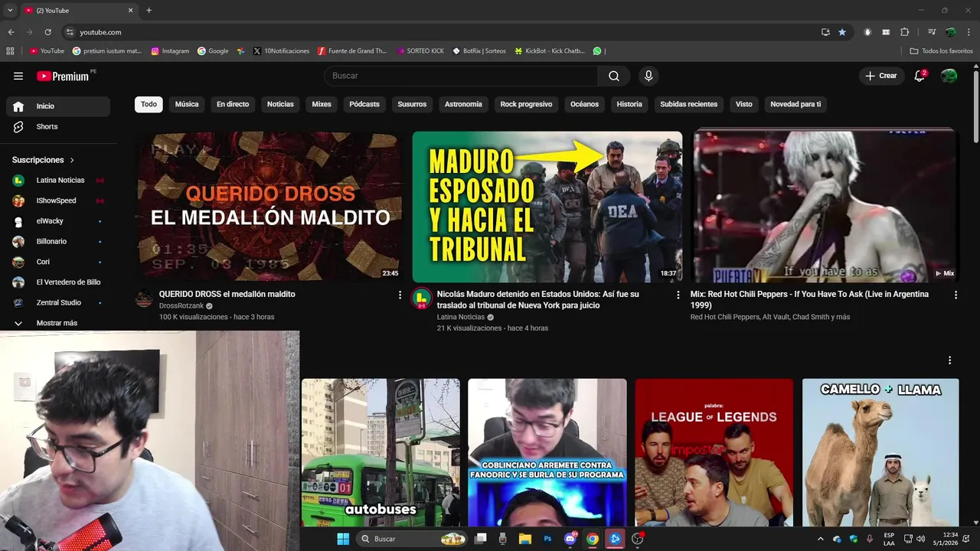Viewport: 980px width, 551px height.
Task: Go to Shorts in sidebar
Action: tap(58, 126)
